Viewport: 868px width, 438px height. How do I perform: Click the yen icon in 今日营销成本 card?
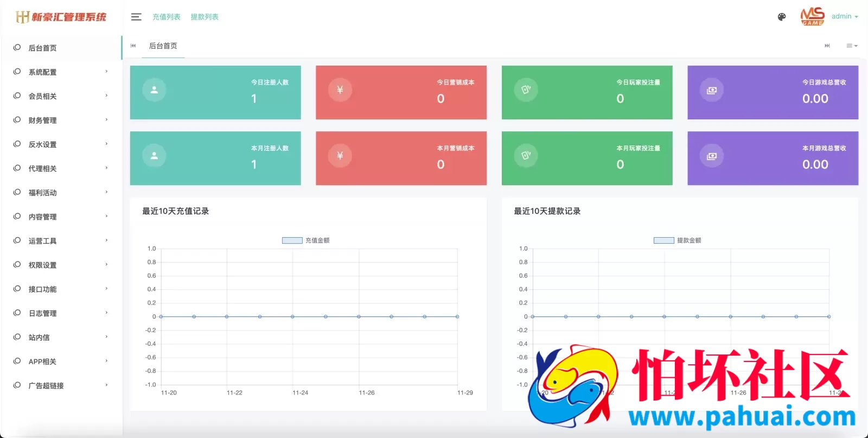[340, 90]
